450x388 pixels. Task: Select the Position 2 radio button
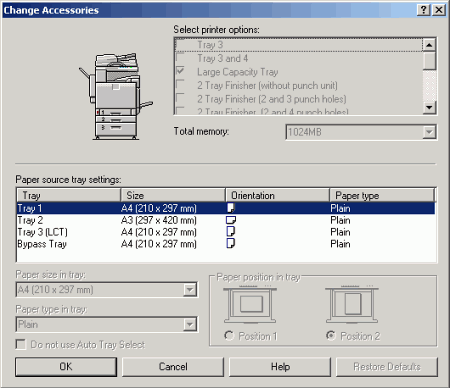coord(331,335)
